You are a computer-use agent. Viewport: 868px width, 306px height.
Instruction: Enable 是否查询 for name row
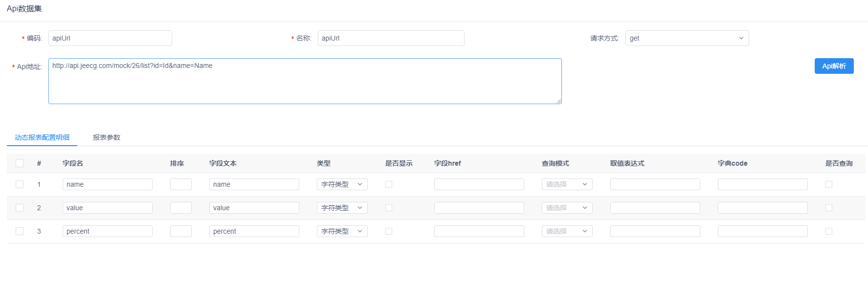tap(829, 184)
